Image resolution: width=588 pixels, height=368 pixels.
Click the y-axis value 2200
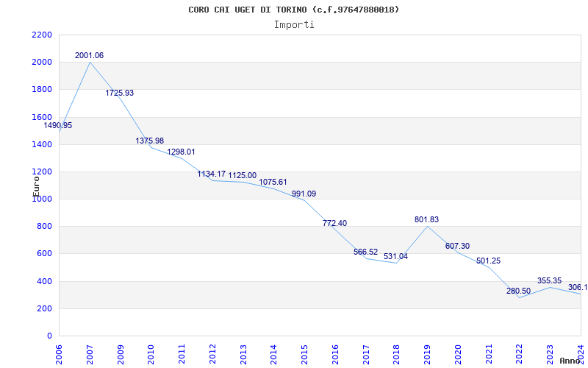point(42,35)
